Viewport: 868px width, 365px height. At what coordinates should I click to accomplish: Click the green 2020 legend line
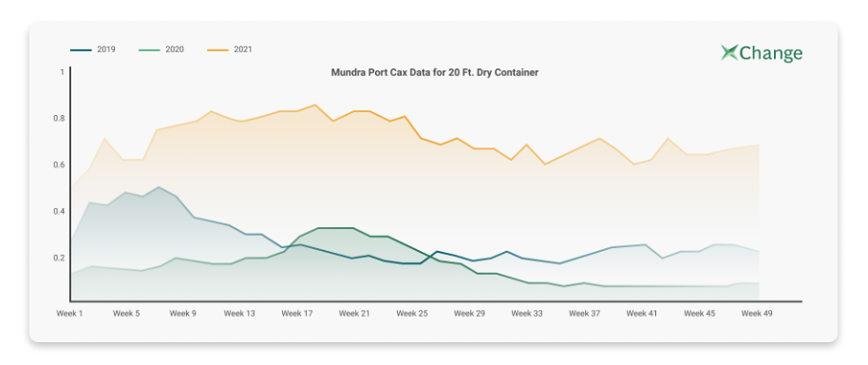coord(149,49)
